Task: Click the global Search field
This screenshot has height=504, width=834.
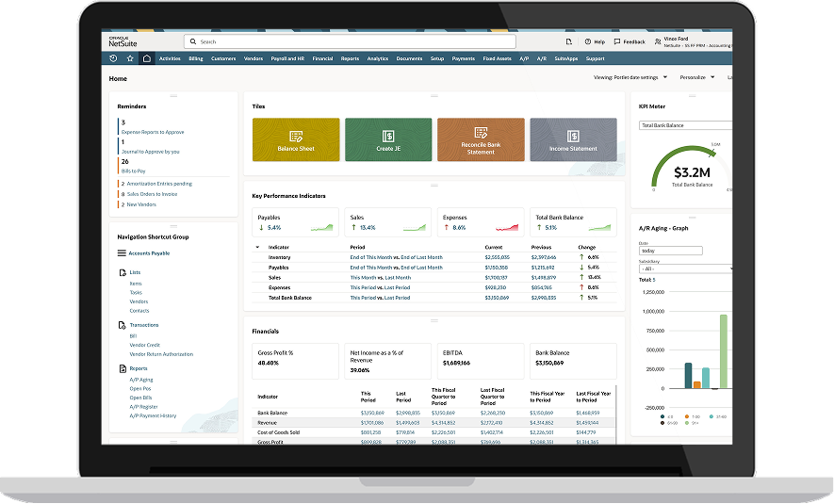Action: pyautogui.click(x=351, y=42)
